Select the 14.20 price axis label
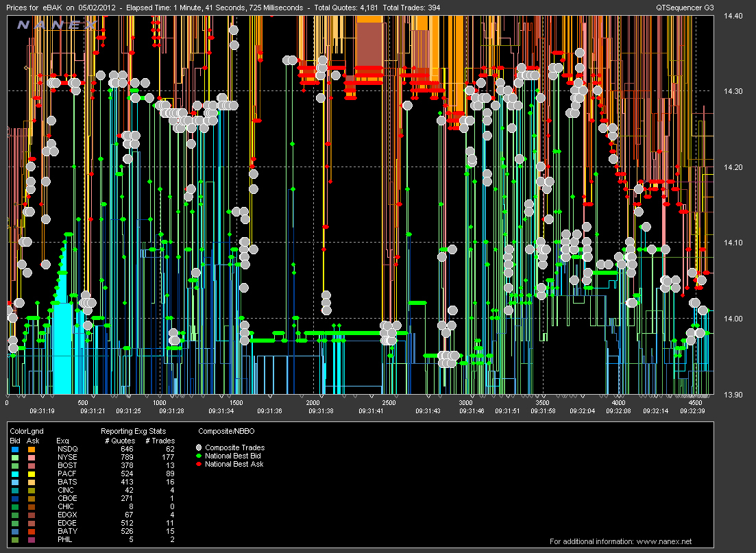The image size is (756, 553). tap(733, 167)
